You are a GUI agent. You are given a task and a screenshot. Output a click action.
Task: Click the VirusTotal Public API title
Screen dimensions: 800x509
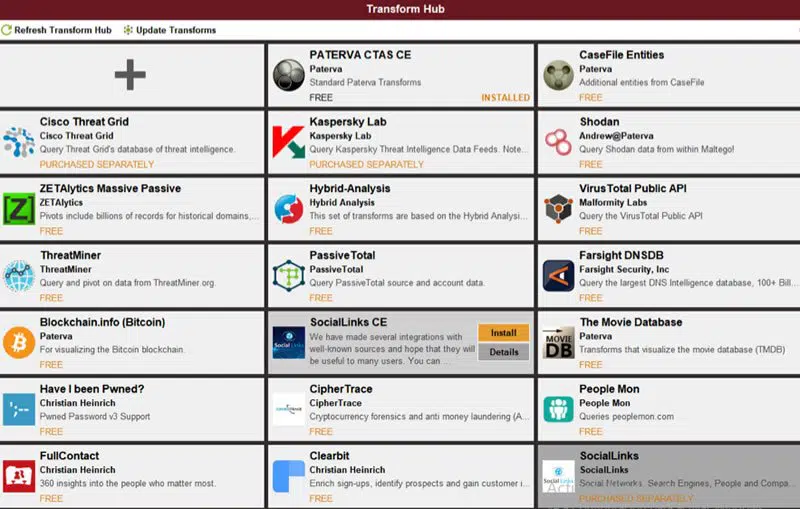(x=633, y=188)
